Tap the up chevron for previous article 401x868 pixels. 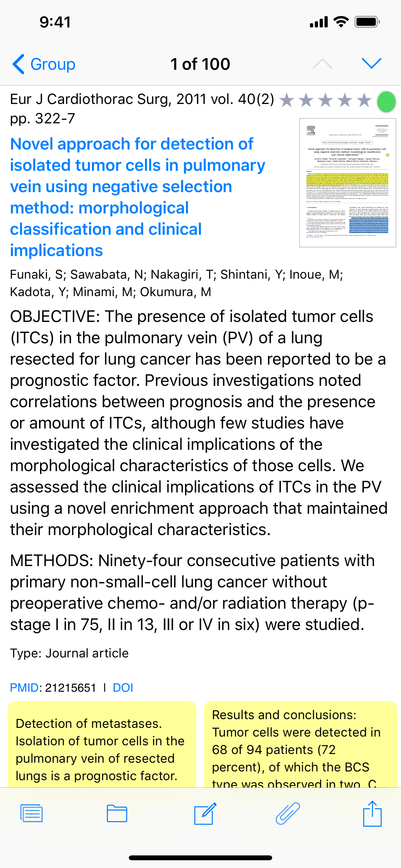click(322, 63)
